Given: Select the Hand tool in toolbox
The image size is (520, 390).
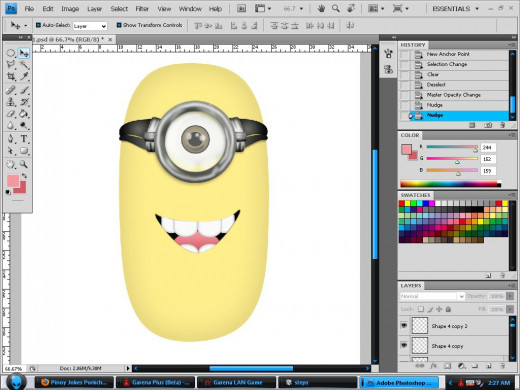Looking at the screenshot, I should point(11,164).
